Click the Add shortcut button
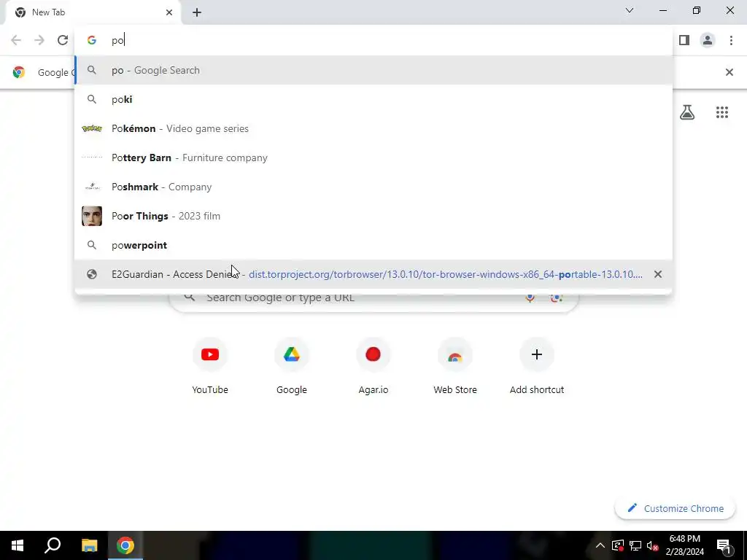747x560 pixels. pyautogui.click(x=537, y=367)
